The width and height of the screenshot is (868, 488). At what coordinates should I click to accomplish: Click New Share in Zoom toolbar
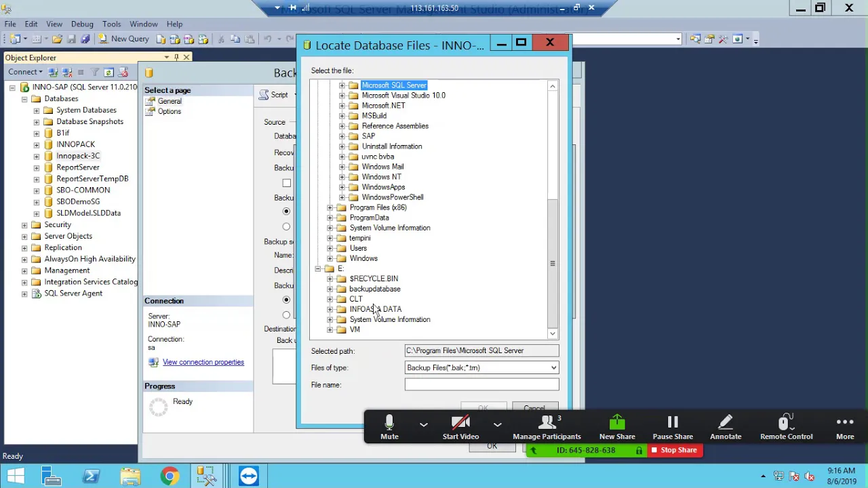[617, 428]
